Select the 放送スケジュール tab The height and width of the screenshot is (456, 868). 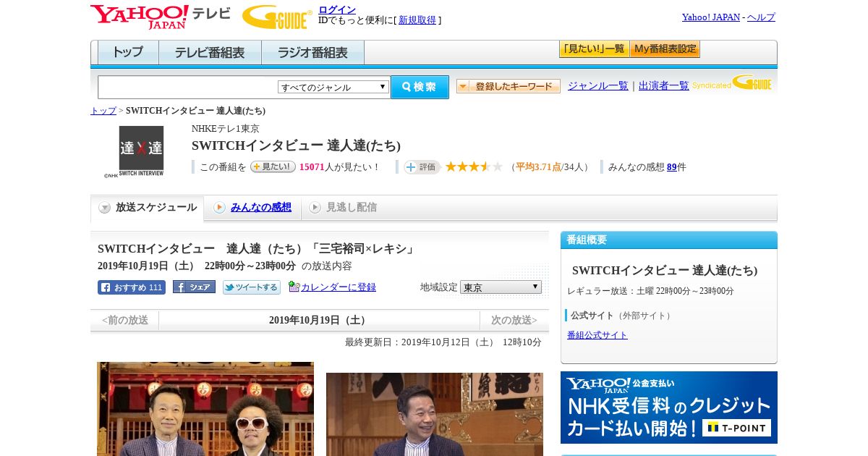[147, 208]
